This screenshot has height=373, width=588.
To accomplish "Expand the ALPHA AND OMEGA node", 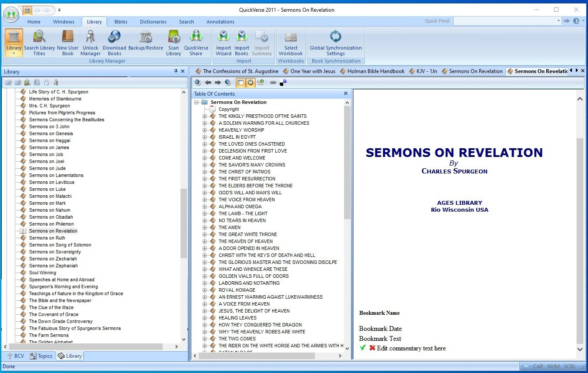I will [205, 206].
